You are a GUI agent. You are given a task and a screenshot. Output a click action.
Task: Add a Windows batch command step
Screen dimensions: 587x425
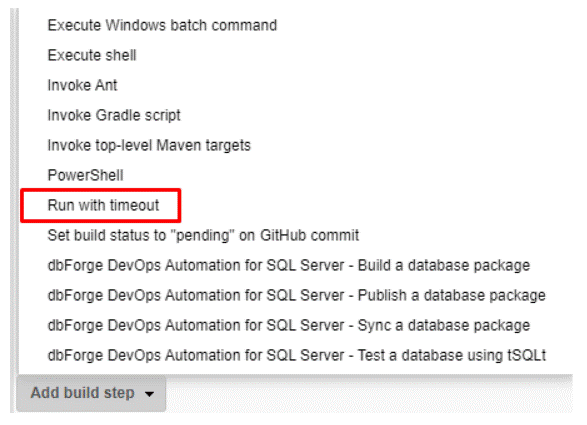pyautogui.click(x=162, y=25)
